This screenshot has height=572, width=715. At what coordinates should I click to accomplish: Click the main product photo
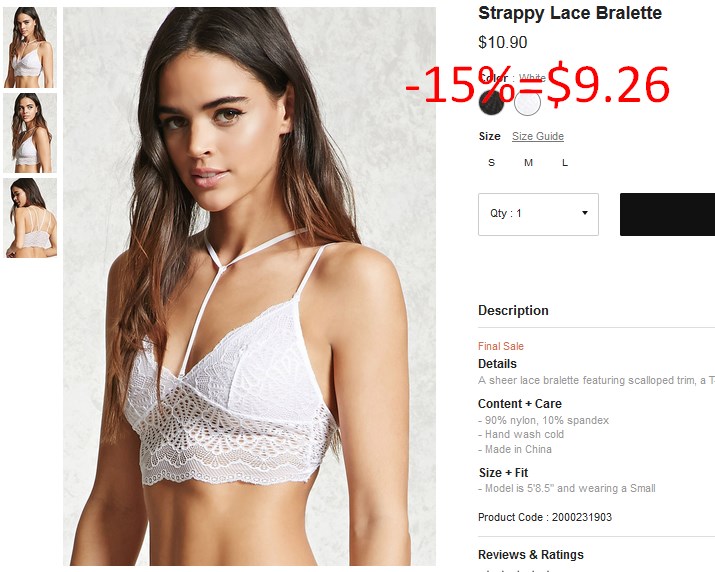pos(249,286)
